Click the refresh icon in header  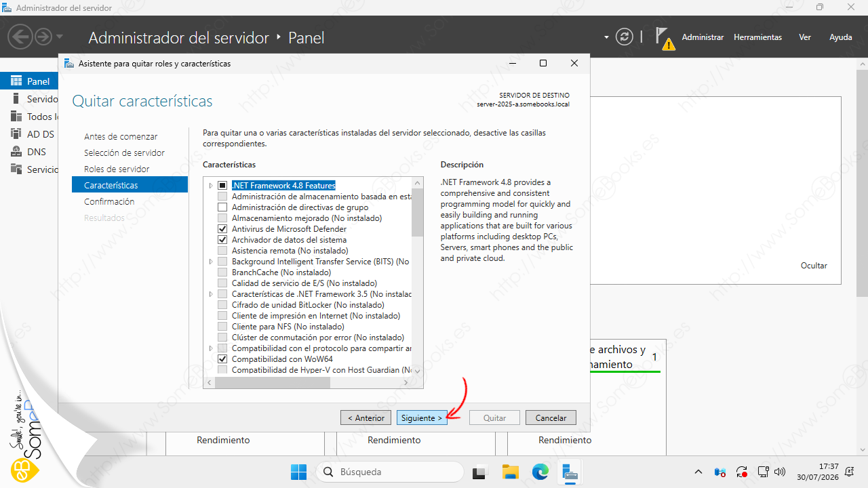pos(624,37)
